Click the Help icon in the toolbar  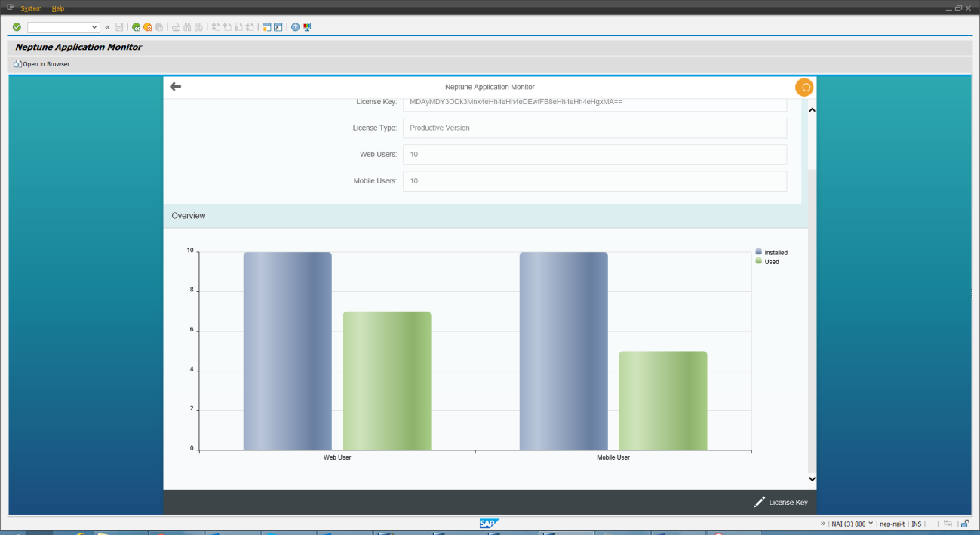pyautogui.click(x=294, y=26)
